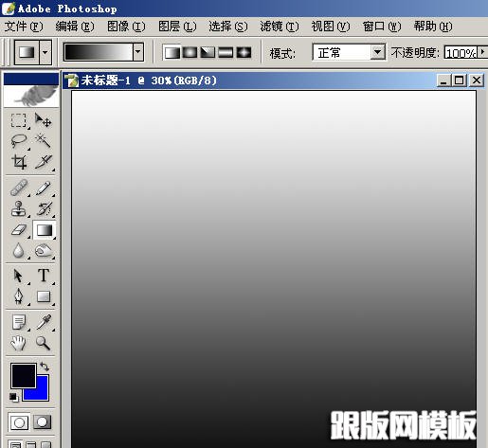Pick the Eyedropper tool

click(44, 322)
